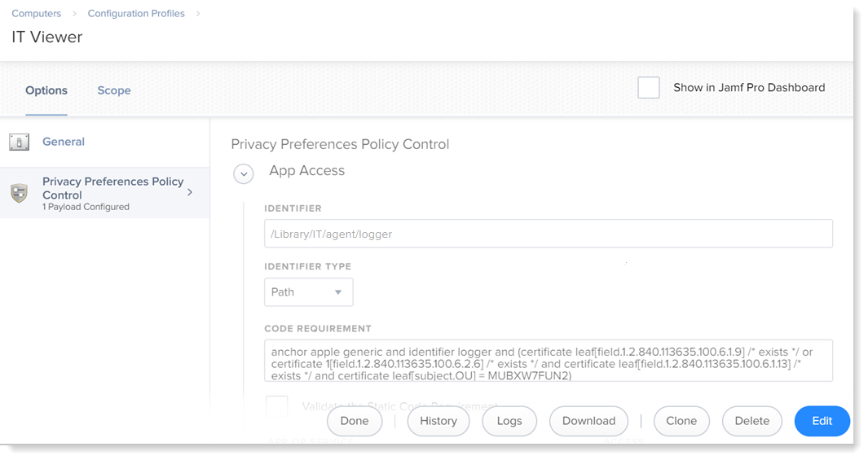Screen dimensions: 868x460
Task: Toggle Validate the Static Code Requirement checkbox
Action: (277, 405)
